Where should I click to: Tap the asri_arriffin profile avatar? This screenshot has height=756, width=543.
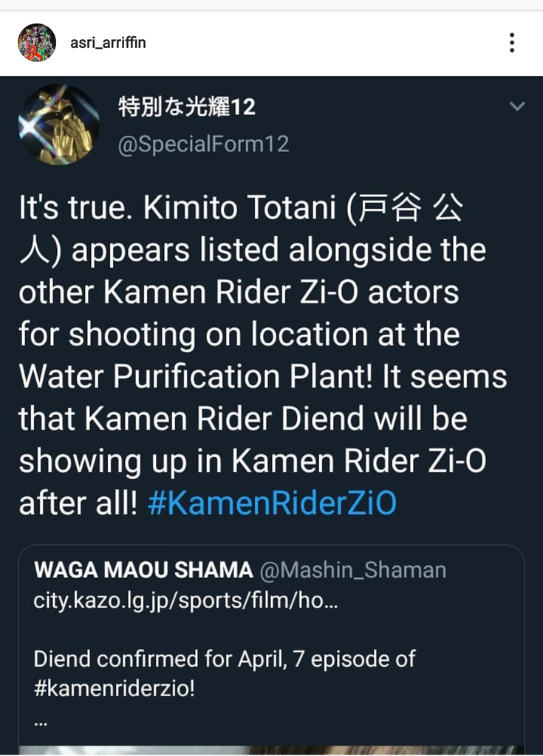click(x=37, y=43)
